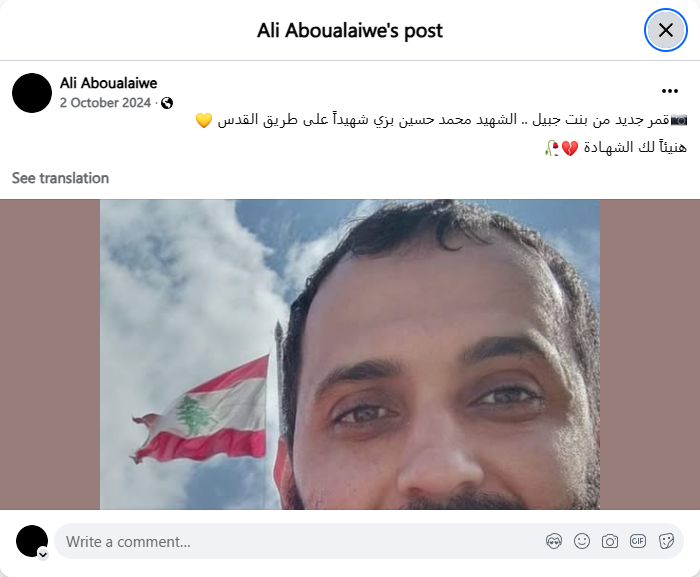Close the Ali Aboualaiwe's post dialog
The width and height of the screenshot is (700, 577).
coord(666,30)
